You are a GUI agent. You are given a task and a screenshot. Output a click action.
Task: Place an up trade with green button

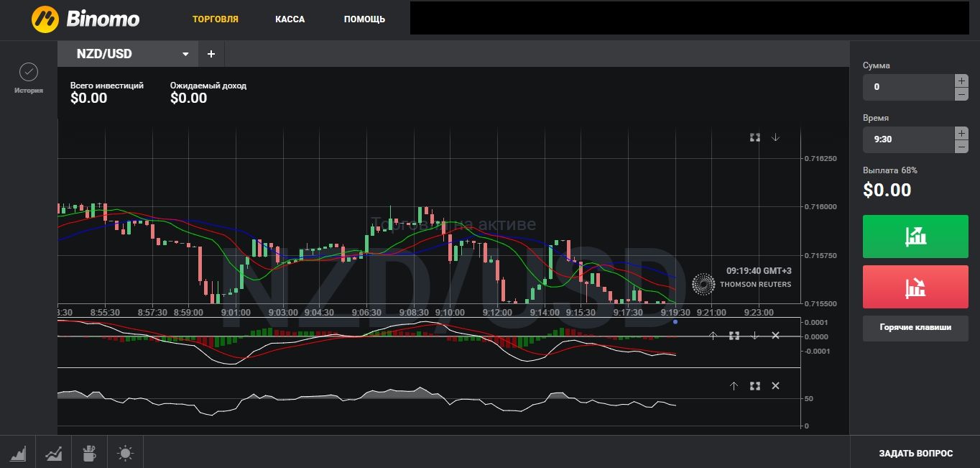coord(915,236)
